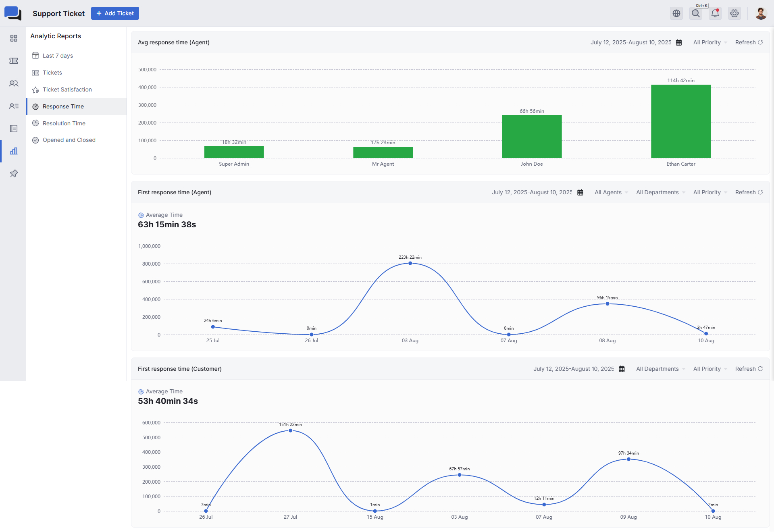The image size is (774, 532).
Task: Open the user profile avatar
Action: click(x=761, y=13)
